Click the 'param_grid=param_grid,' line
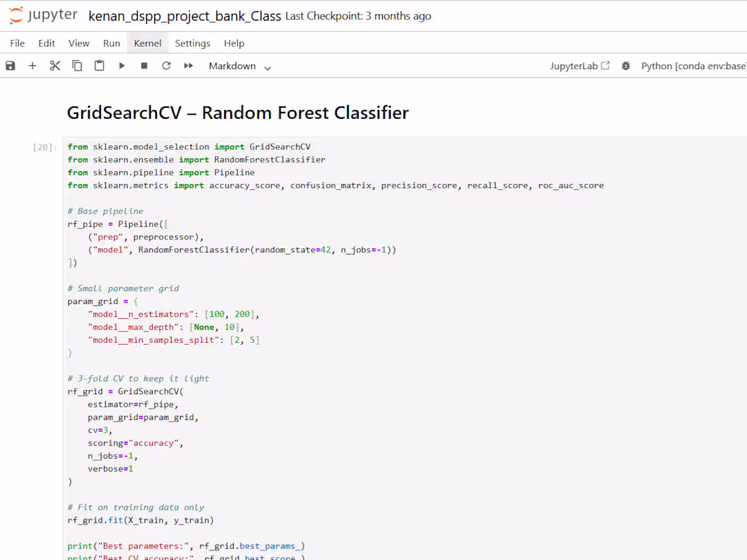 [x=143, y=417]
